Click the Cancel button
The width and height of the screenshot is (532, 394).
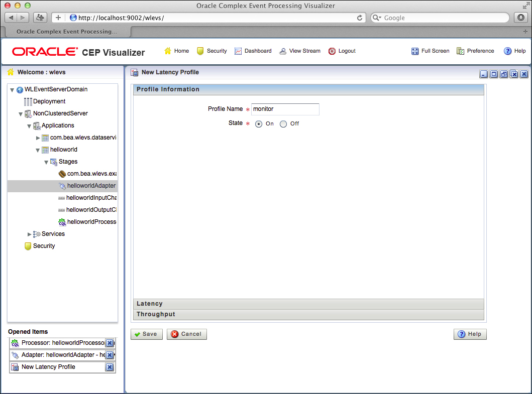click(186, 334)
